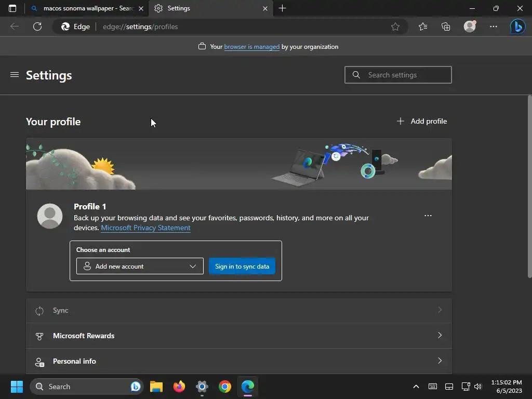The height and width of the screenshot is (399, 532).
Task: Click the virtual touchpad tray icon
Action: (x=449, y=387)
